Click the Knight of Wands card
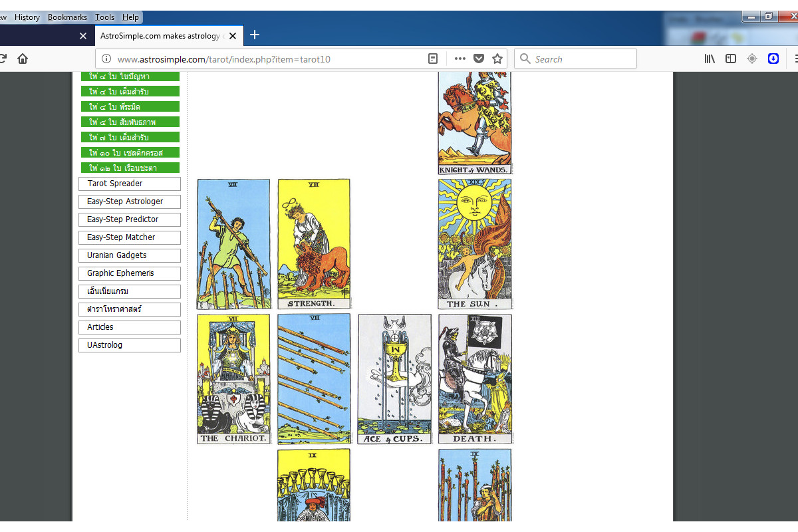 pos(475,123)
